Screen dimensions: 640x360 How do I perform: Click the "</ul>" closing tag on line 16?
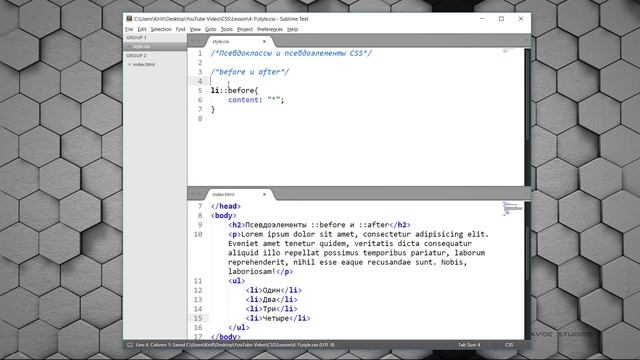point(238,327)
